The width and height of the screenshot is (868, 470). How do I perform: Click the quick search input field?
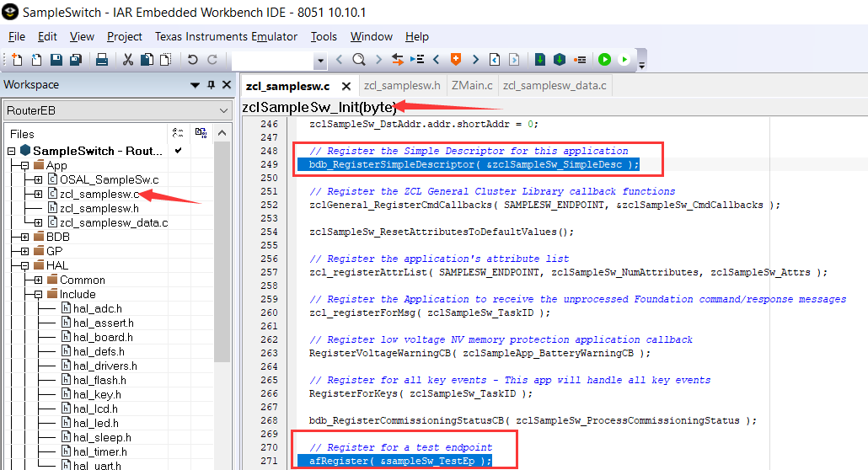point(274,60)
